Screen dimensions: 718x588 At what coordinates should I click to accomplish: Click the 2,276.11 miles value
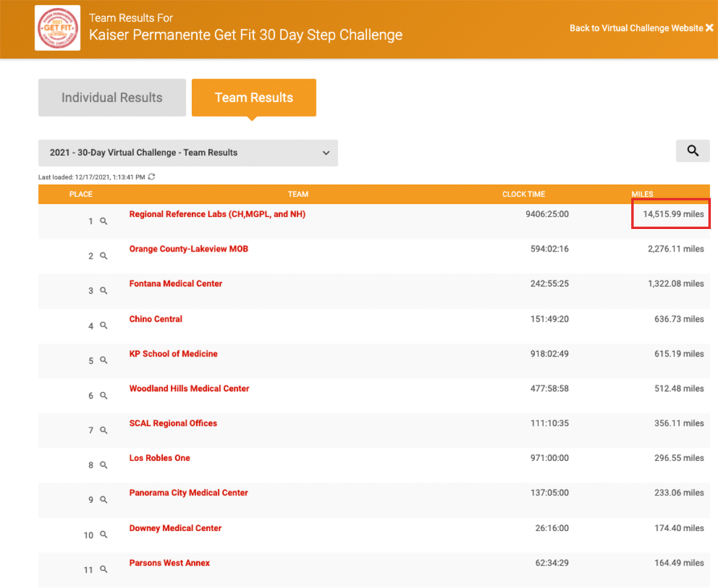tap(675, 249)
